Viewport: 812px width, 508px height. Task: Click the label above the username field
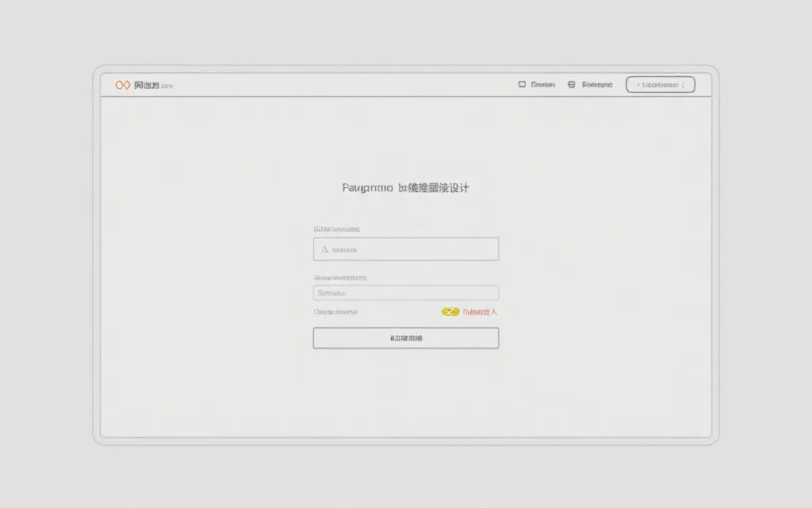(336, 229)
